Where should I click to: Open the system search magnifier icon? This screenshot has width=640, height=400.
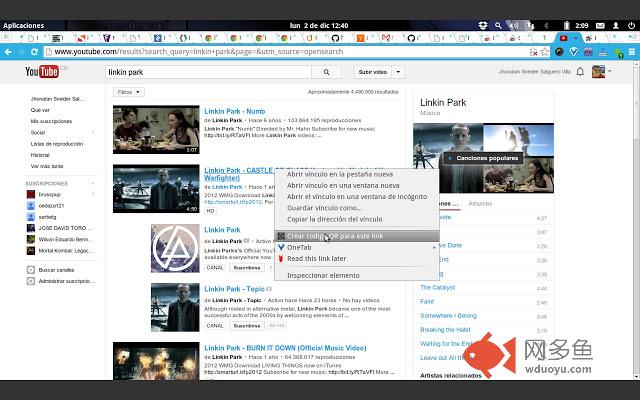tap(498, 25)
